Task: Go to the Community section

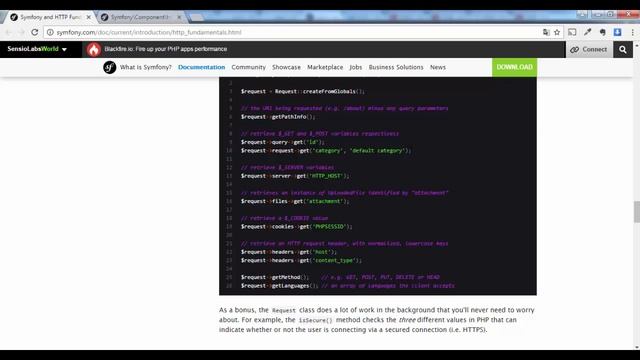Action: [249, 67]
